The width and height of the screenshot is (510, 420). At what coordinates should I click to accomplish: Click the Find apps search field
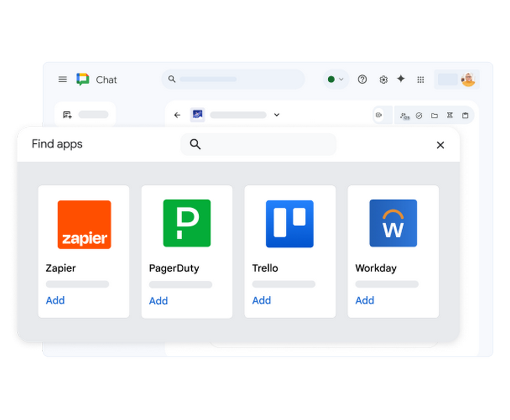(259, 144)
